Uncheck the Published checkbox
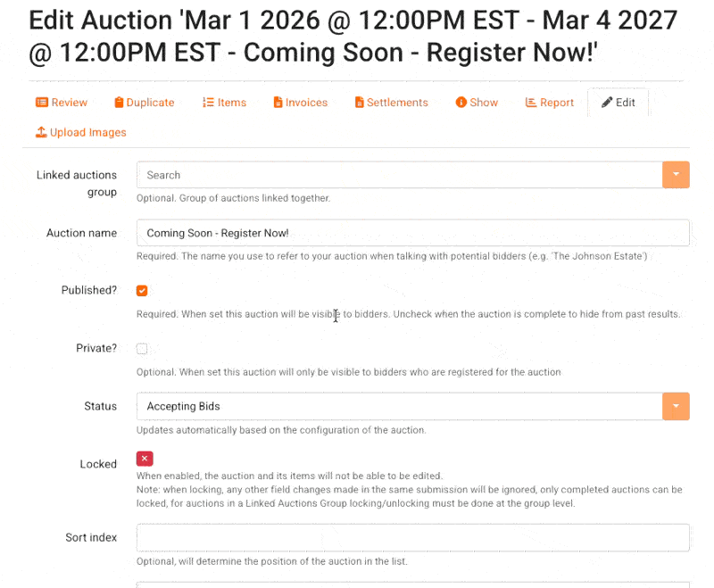Screen dimensions: 714x588 142,291
